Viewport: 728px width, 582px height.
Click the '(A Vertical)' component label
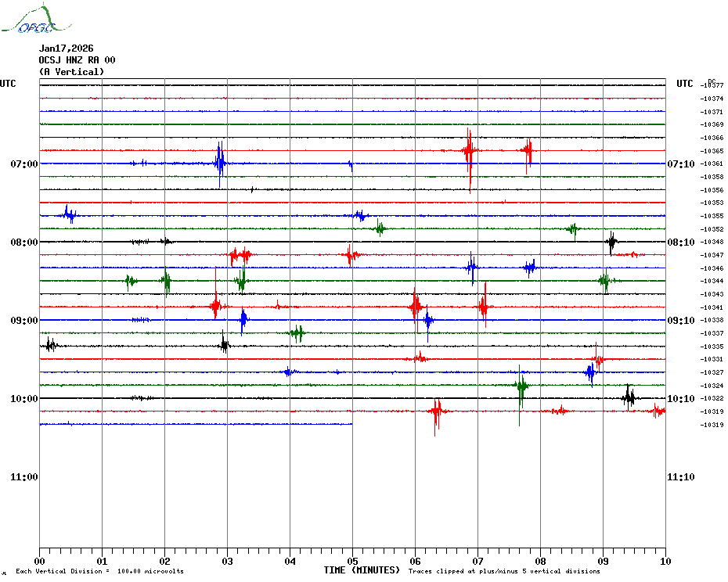click(x=71, y=72)
